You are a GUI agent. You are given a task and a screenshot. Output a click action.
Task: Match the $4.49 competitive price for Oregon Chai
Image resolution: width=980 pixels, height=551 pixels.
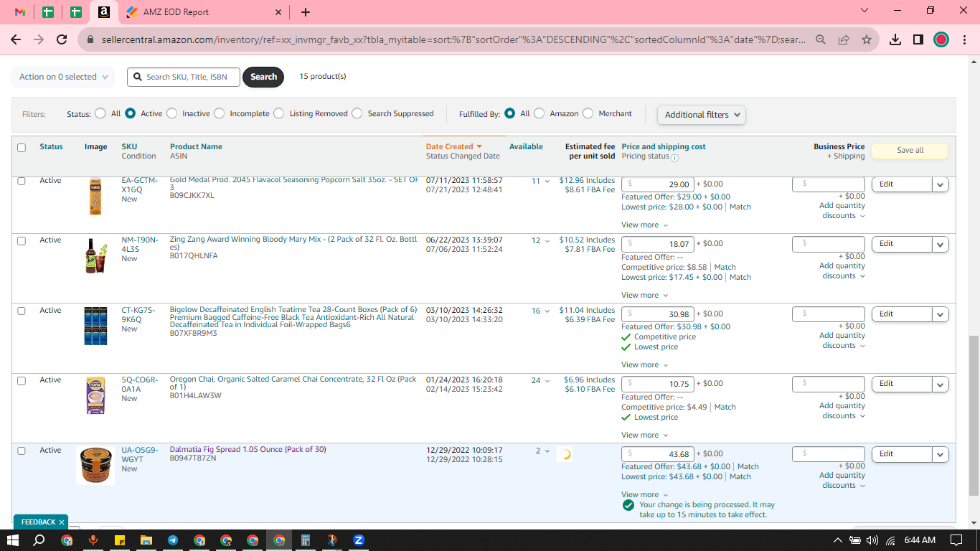[725, 408]
